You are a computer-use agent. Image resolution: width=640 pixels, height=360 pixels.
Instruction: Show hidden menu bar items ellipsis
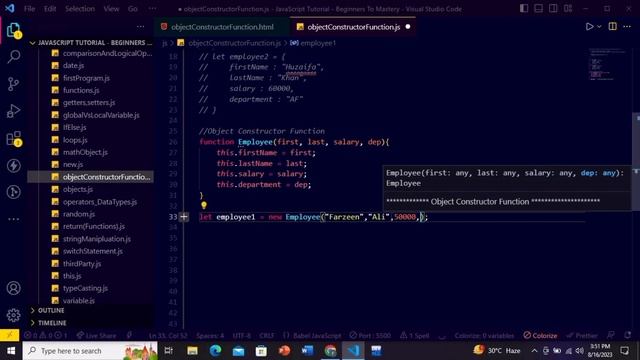(x=152, y=9)
